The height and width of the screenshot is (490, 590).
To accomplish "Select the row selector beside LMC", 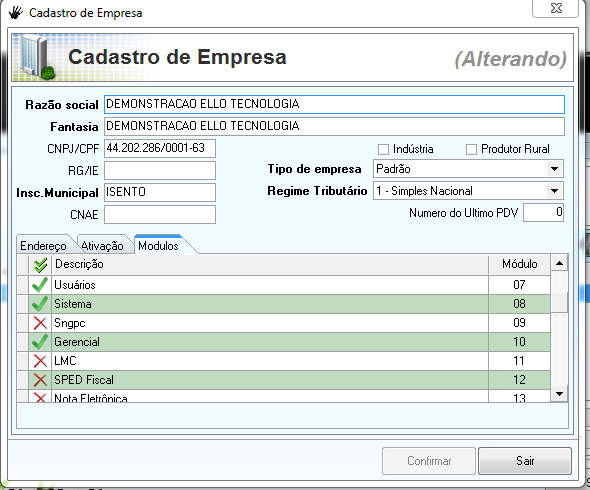I will tap(23, 361).
